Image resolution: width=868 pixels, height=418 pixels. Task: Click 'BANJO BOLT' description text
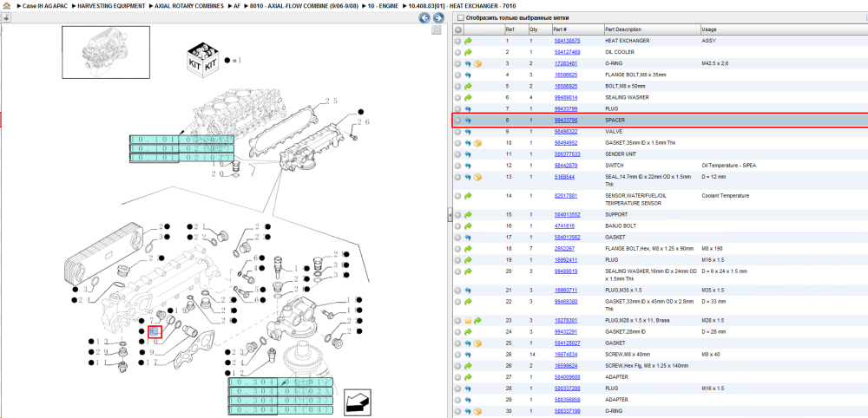tap(621, 225)
